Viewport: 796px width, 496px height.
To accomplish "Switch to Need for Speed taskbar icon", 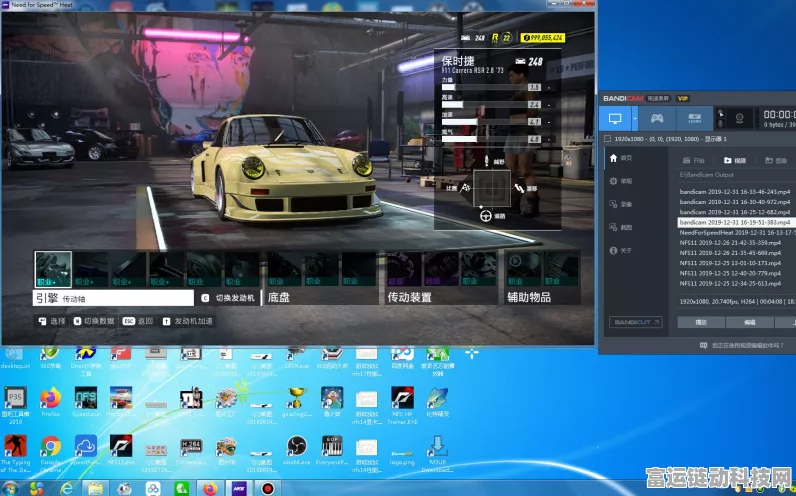I will coord(239,489).
